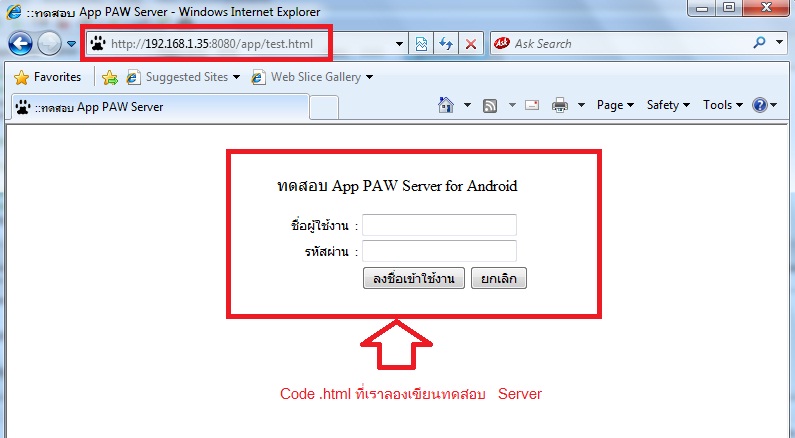Click the RSS feeds icon
Screen dimensions: 795x438
point(490,105)
